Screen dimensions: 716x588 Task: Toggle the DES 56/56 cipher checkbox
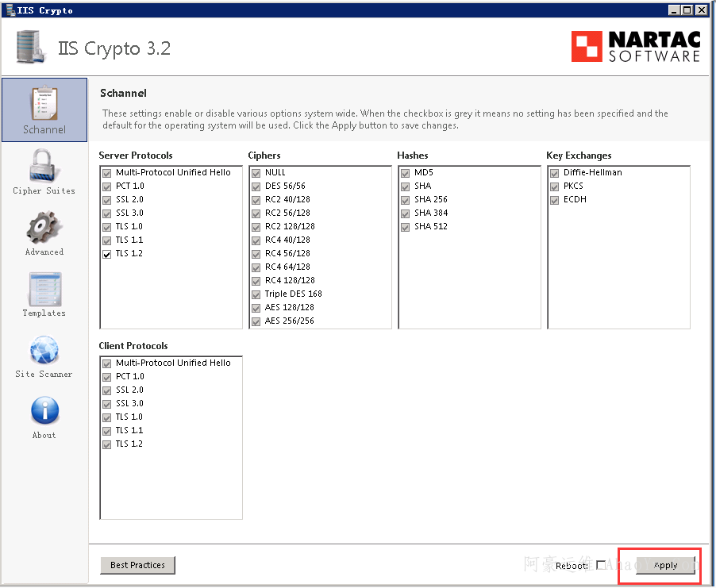point(256,186)
